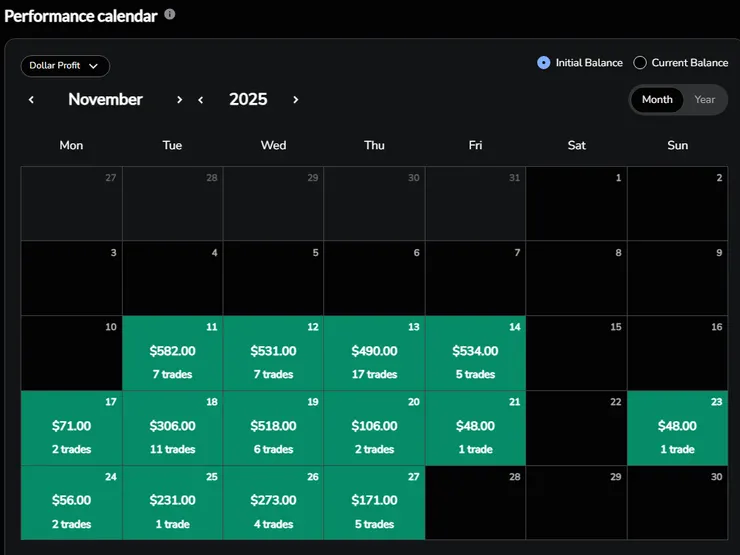Select the Current Balance radio button
The image size is (740, 555).
[x=640, y=62]
